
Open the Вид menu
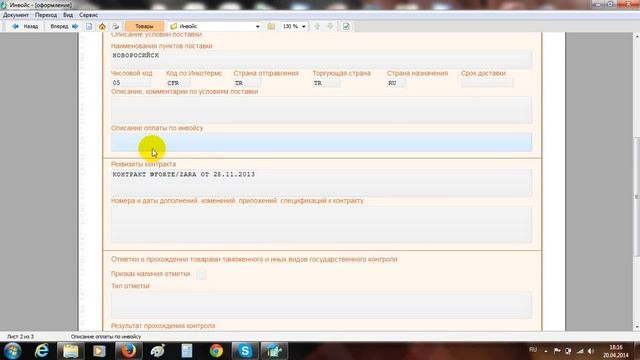pyautogui.click(x=68, y=15)
